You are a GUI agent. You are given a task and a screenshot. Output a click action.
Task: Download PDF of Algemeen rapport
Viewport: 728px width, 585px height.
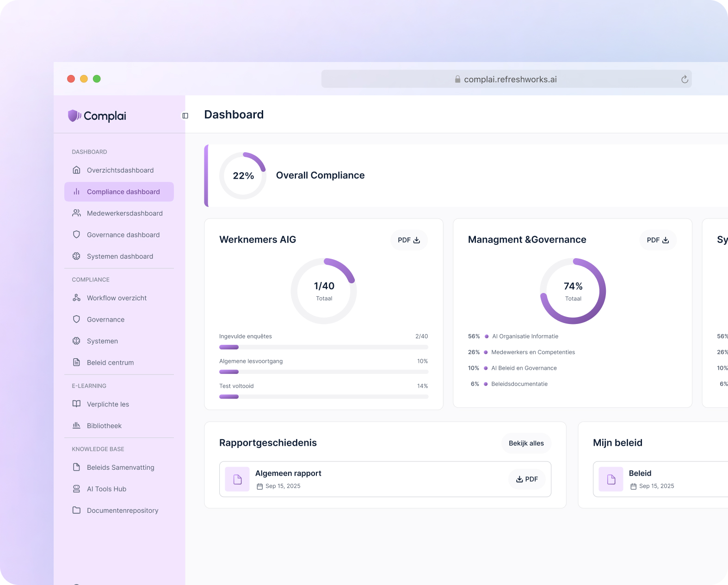click(527, 479)
